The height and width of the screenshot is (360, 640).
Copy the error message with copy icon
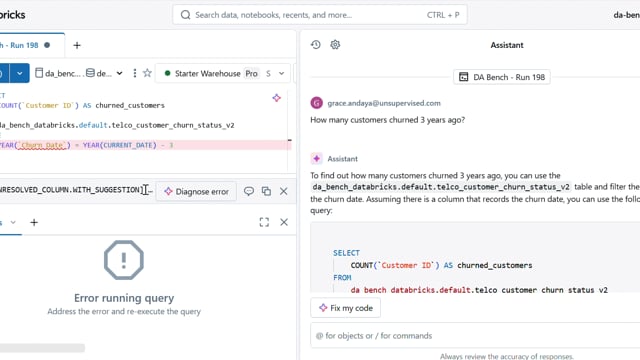click(266, 191)
